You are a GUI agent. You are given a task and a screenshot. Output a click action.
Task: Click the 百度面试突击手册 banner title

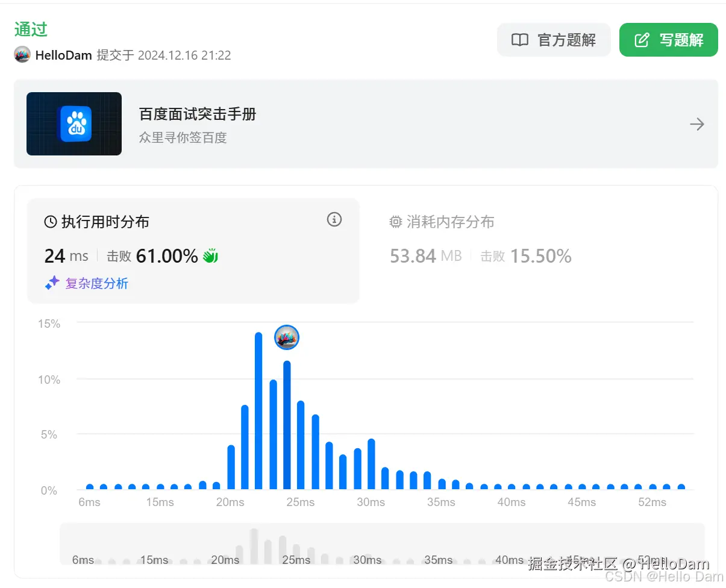click(x=197, y=114)
